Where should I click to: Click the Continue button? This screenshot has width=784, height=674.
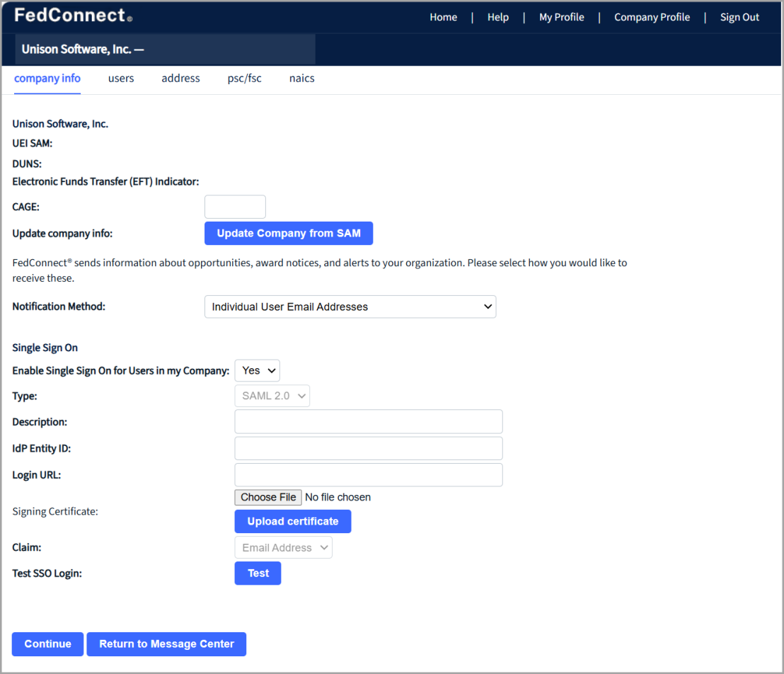(47, 644)
